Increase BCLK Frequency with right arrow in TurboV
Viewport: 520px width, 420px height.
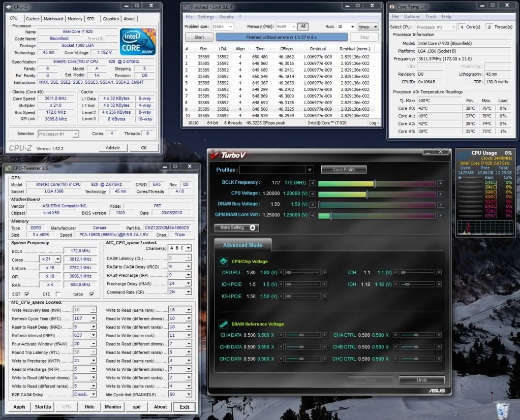pyautogui.click(x=440, y=183)
